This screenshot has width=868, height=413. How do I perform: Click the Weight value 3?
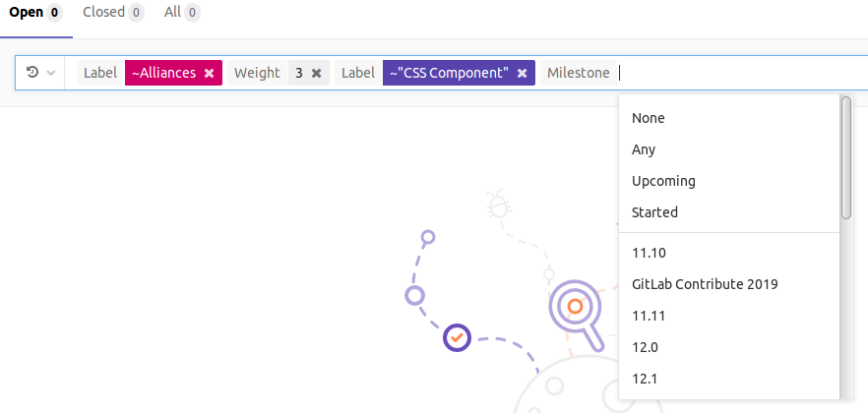(299, 73)
